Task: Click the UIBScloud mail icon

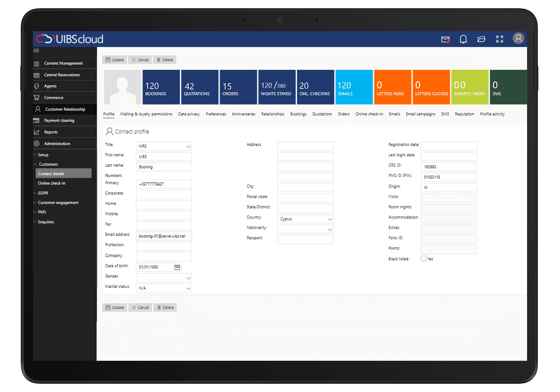Action: (x=446, y=39)
